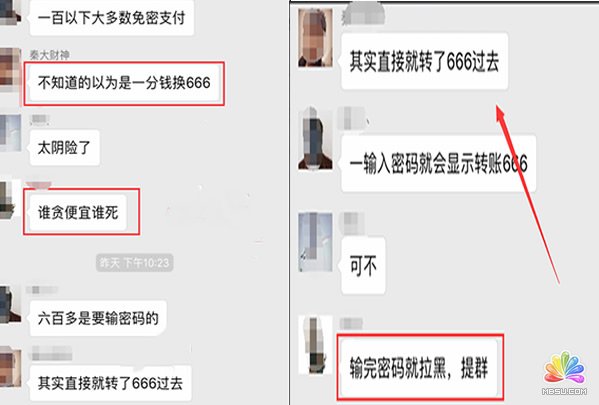Tap the 太阴险了 message bubble

[x=65, y=147]
